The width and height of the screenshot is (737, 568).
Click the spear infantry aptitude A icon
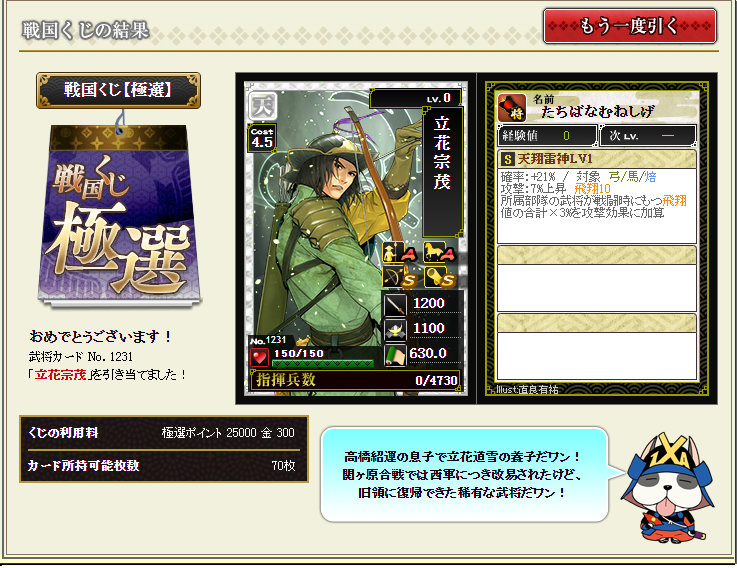pyautogui.click(x=400, y=252)
